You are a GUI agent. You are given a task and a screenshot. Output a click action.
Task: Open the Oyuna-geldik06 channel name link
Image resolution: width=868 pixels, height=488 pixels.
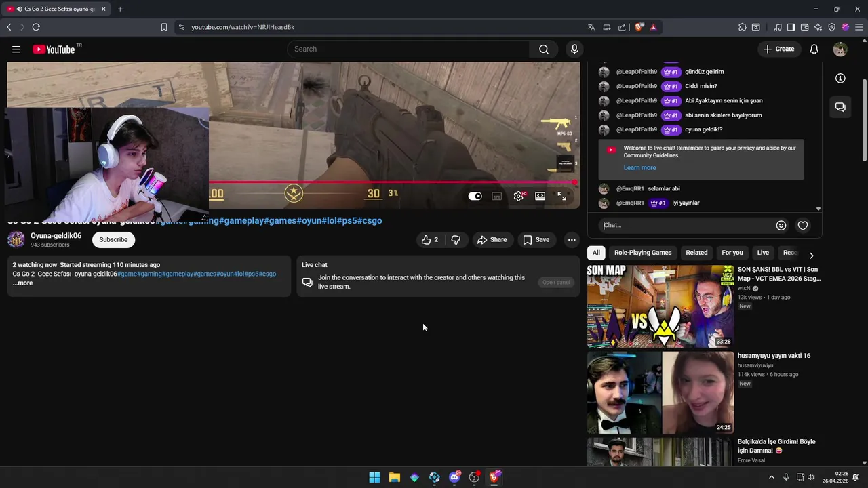[56, 236]
